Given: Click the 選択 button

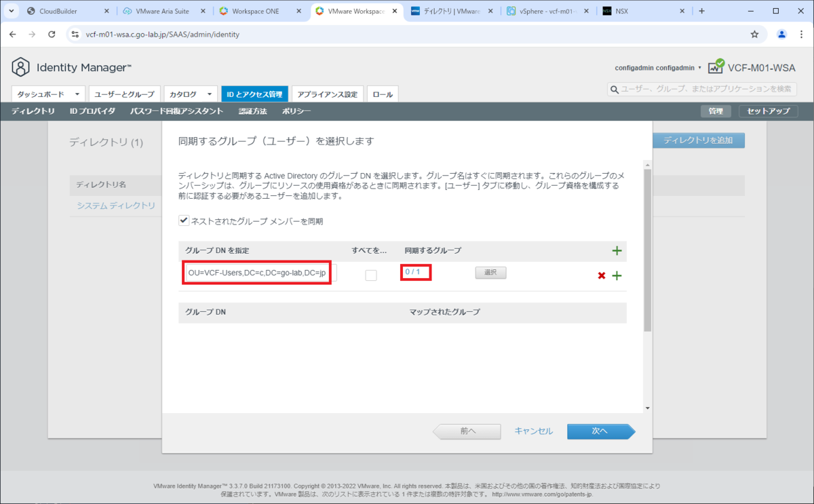Looking at the screenshot, I should click(490, 272).
